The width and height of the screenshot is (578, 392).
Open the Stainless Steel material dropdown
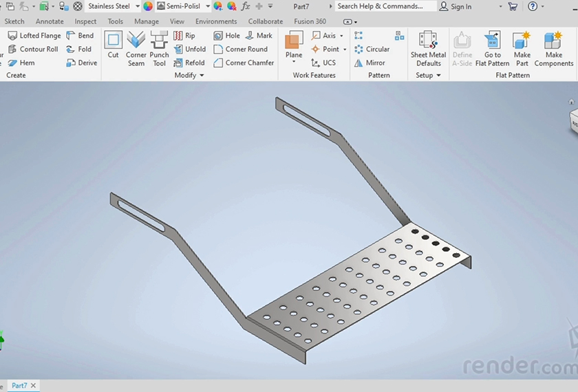[138, 6]
